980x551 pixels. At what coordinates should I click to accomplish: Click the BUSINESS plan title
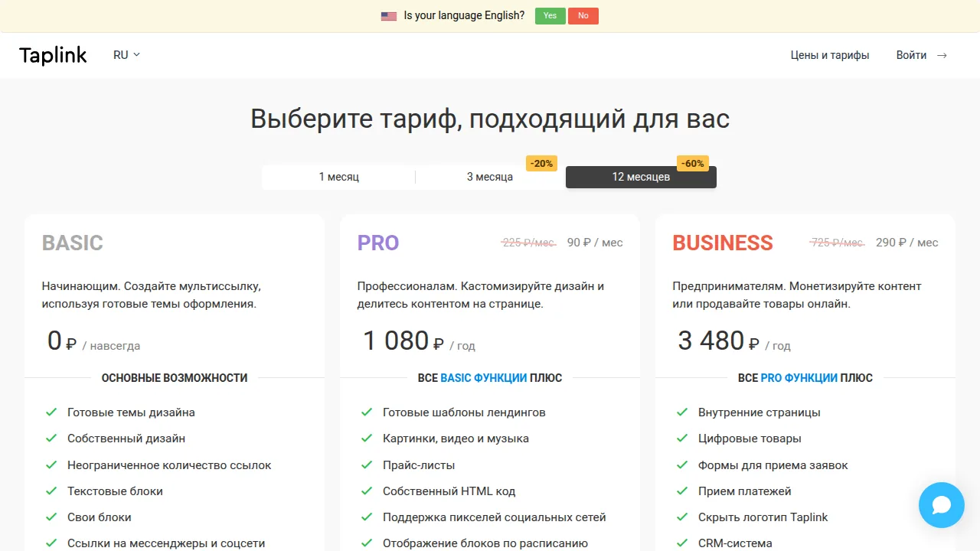[723, 243]
